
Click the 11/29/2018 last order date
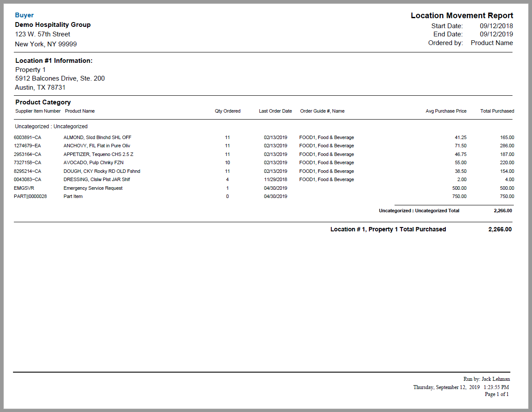point(275,180)
